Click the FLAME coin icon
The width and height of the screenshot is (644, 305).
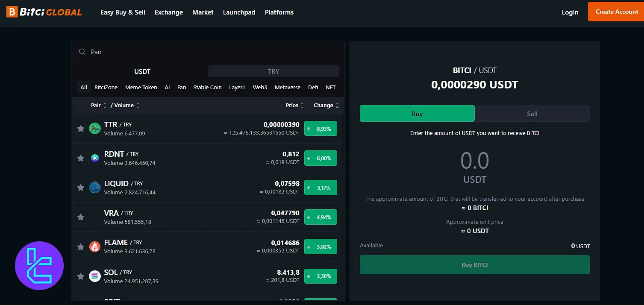(x=94, y=246)
